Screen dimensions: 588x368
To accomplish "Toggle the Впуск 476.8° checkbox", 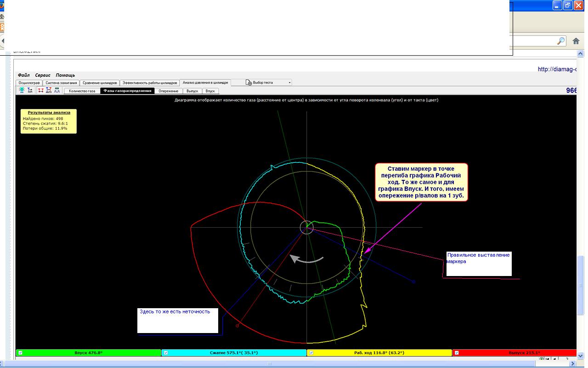I will [20, 353].
